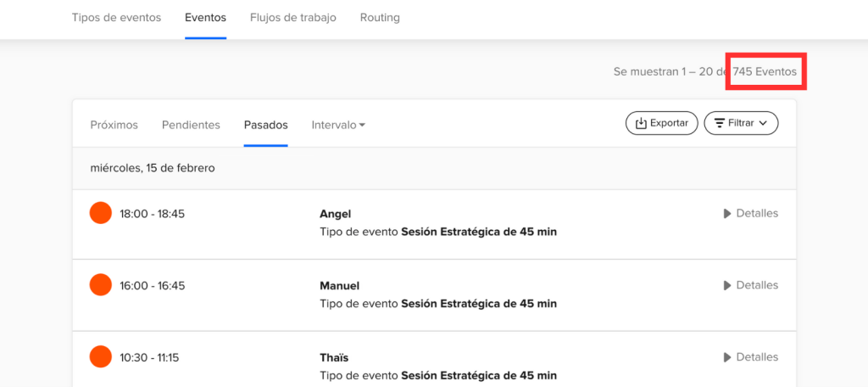868x387 pixels.
Task: Go to the Routing tab
Action: pyautogui.click(x=380, y=18)
